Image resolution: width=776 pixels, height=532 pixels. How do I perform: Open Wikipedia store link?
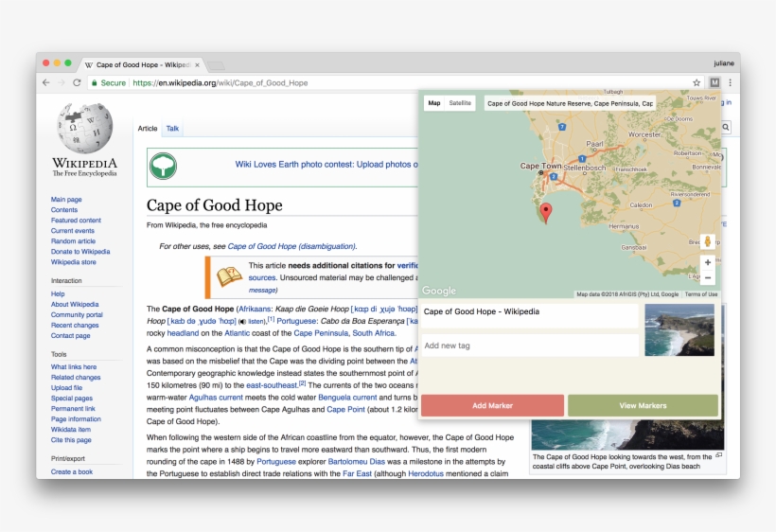pyautogui.click(x=73, y=262)
